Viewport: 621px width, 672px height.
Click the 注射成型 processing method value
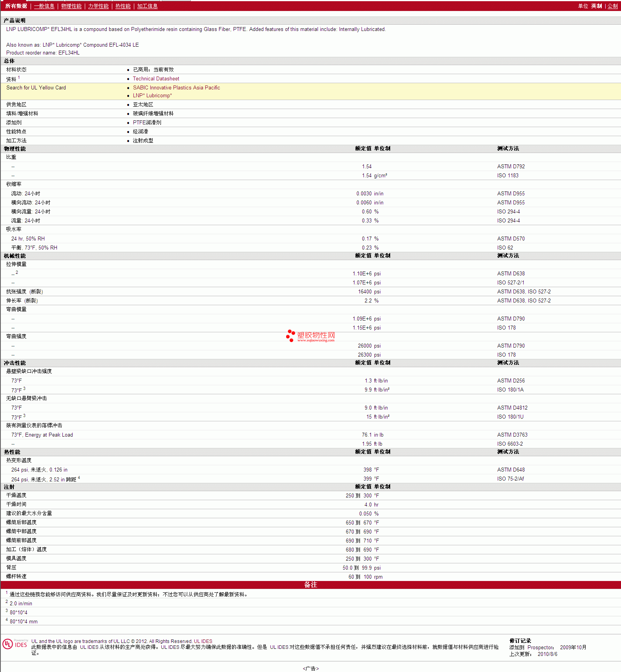click(x=143, y=141)
